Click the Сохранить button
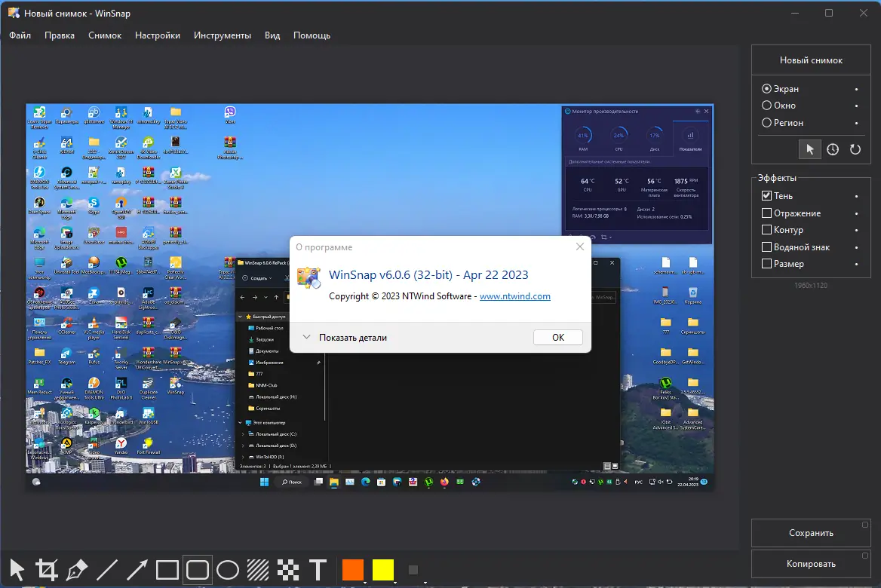The image size is (881, 588). coord(811,533)
